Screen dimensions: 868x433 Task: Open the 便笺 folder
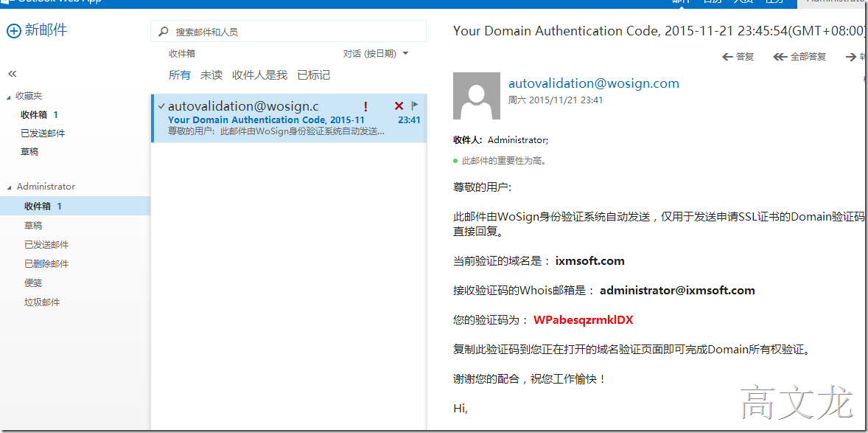(x=33, y=283)
